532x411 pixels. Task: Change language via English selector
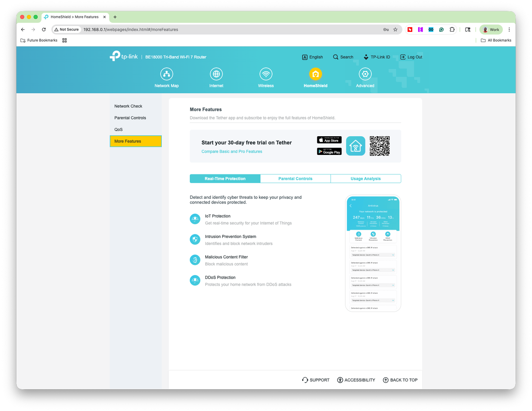(313, 57)
